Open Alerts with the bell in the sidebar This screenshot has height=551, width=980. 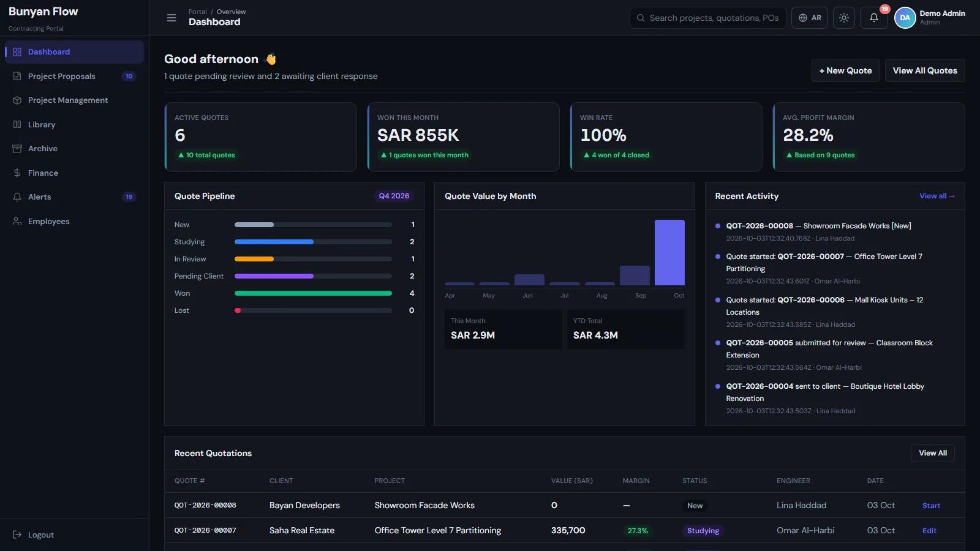pyautogui.click(x=17, y=197)
